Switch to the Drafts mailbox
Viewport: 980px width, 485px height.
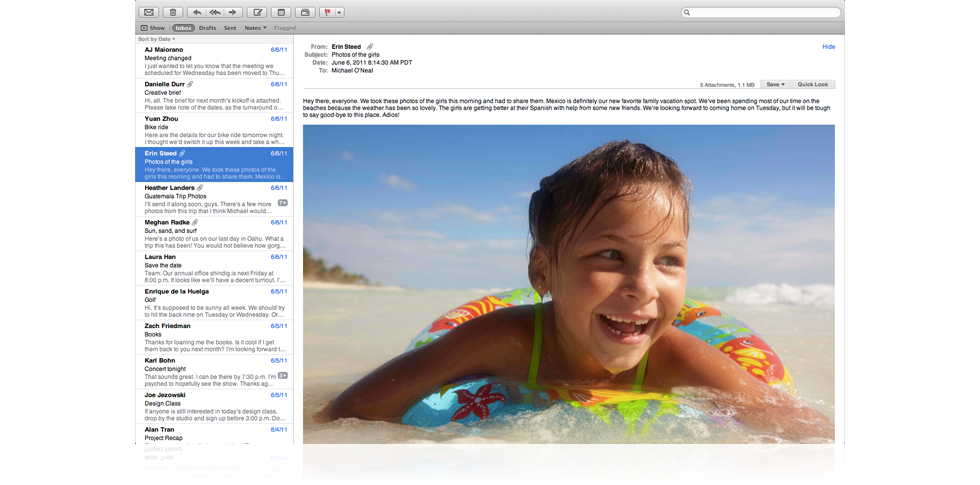click(x=207, y=28)
